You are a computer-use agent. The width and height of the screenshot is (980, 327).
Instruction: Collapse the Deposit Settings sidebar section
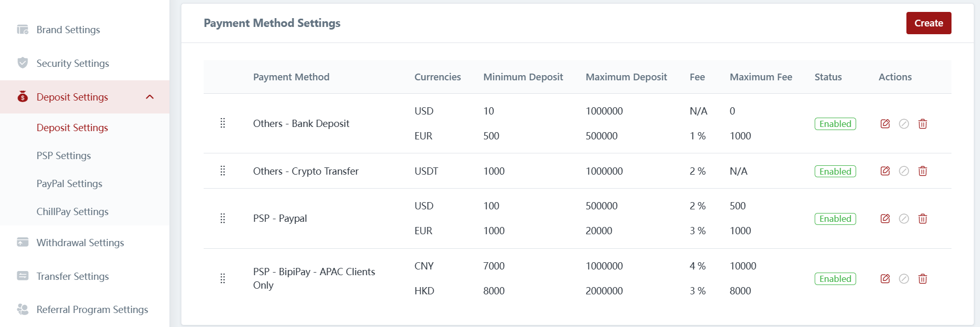coord(150,97)
